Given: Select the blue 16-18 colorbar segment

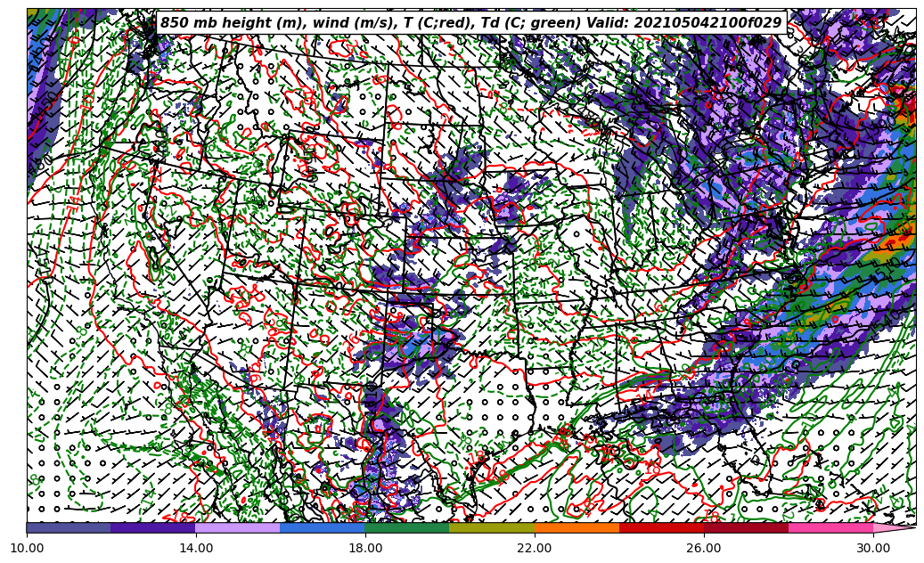Looking at the screenshot, I should 323,527.
